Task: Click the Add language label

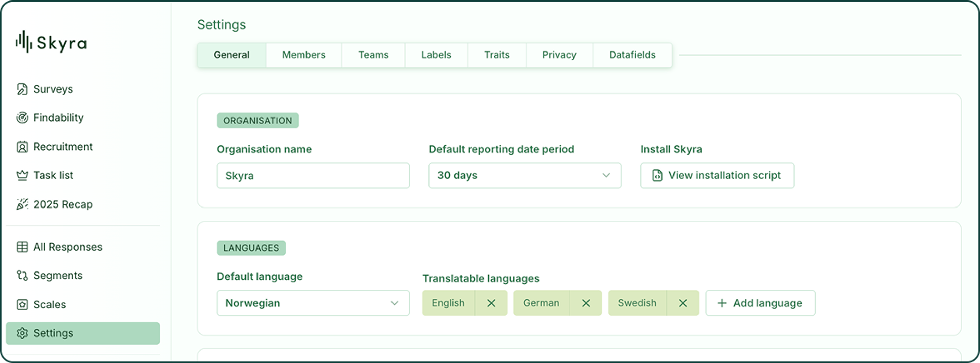Action: point(767,303)
